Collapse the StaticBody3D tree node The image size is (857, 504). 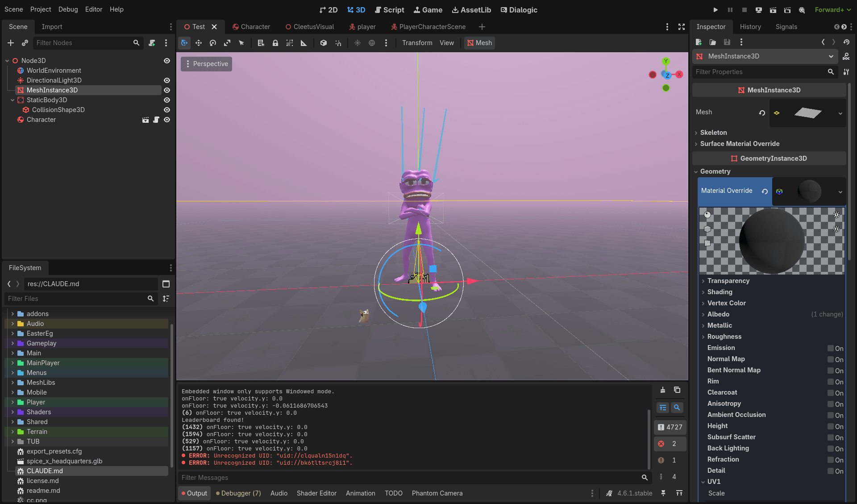pyautogui.click(x=12, y=100)
